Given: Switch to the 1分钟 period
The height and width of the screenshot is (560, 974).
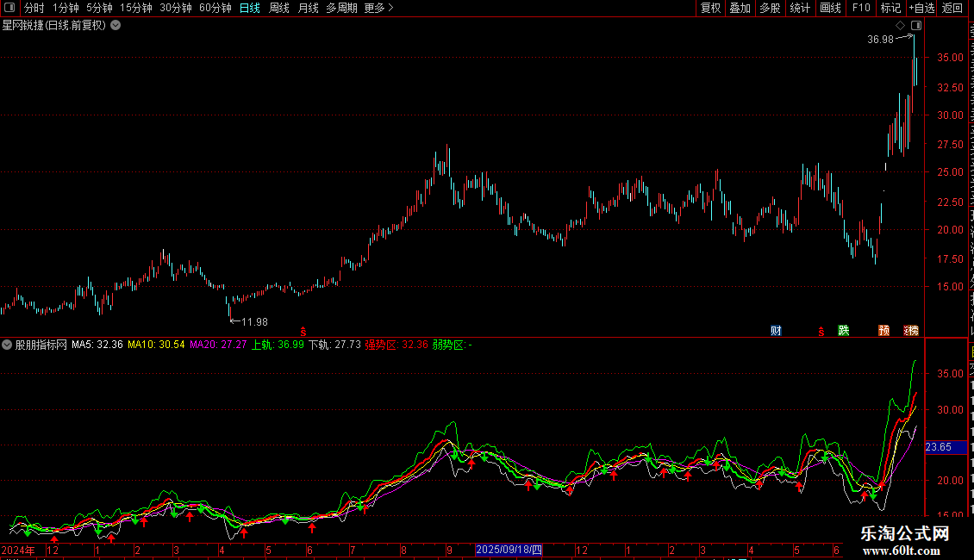Looking at the screenshot, I should (x=66, y=8).
